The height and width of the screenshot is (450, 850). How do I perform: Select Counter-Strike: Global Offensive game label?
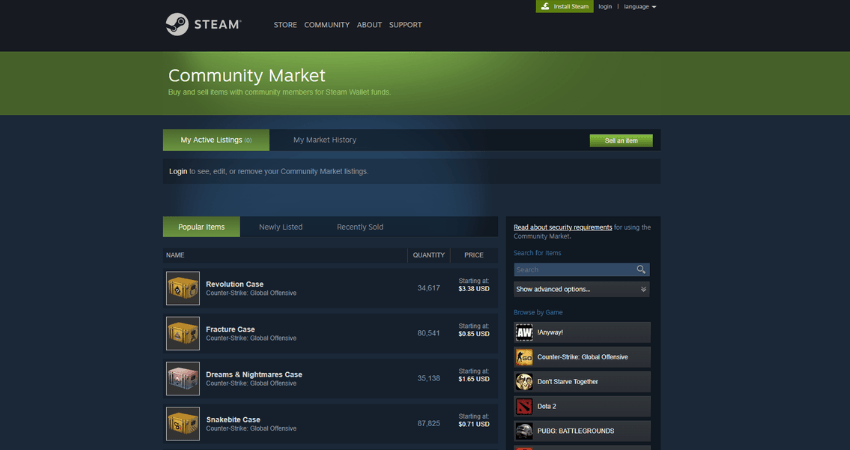coord(583,357)
